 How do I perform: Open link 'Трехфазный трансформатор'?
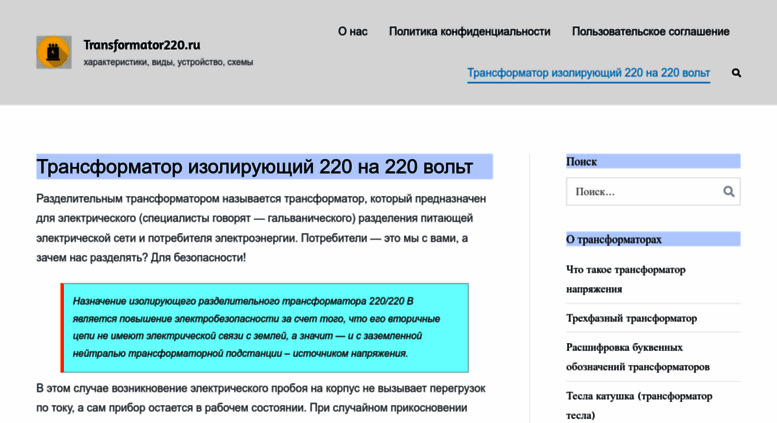click(631, 318)
